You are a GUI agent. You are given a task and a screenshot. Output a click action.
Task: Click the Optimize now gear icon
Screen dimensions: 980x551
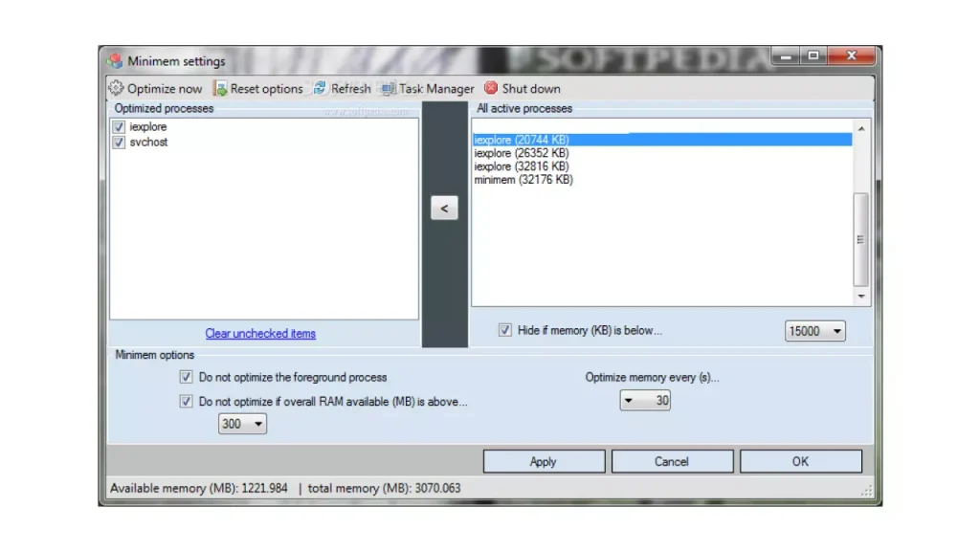[116, 88]
